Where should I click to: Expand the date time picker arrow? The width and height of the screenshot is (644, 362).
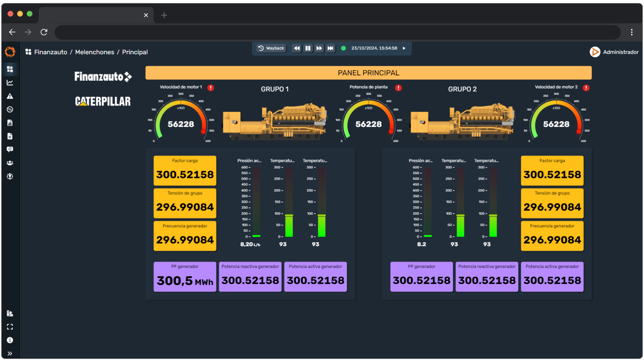click(x=404, y=48)
